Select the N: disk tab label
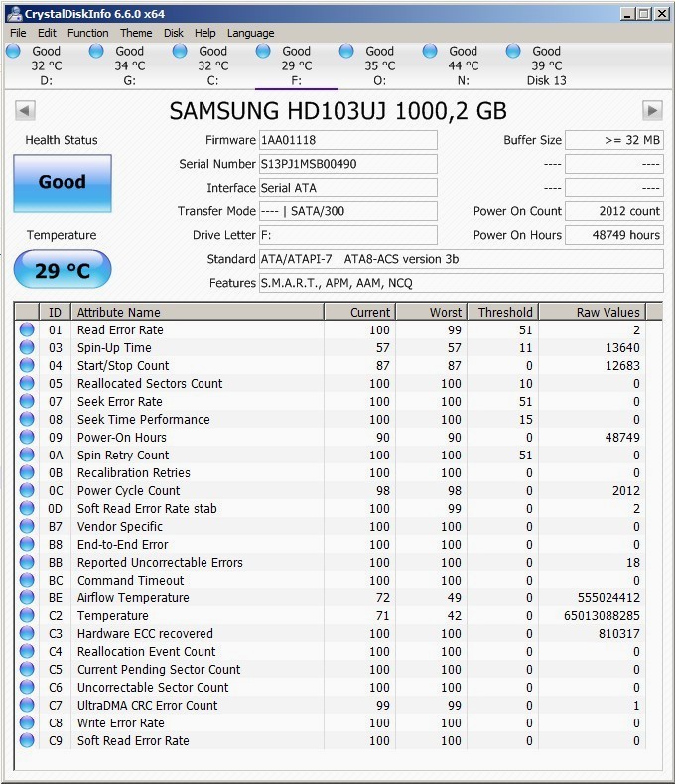This screenshot has width=675, height=784. [463, 80]
